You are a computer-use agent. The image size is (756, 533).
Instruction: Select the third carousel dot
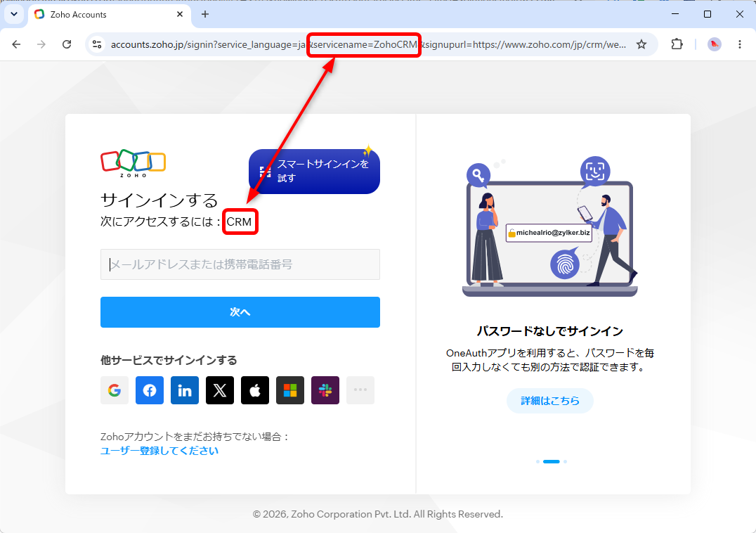click(x=565, y=461)
